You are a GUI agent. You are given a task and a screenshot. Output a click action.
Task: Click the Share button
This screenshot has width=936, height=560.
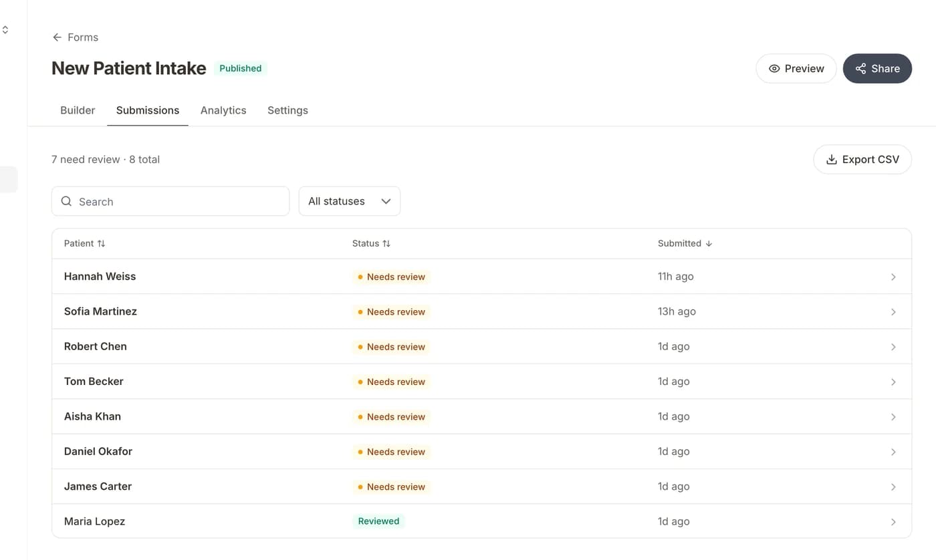tap(877, 68)
